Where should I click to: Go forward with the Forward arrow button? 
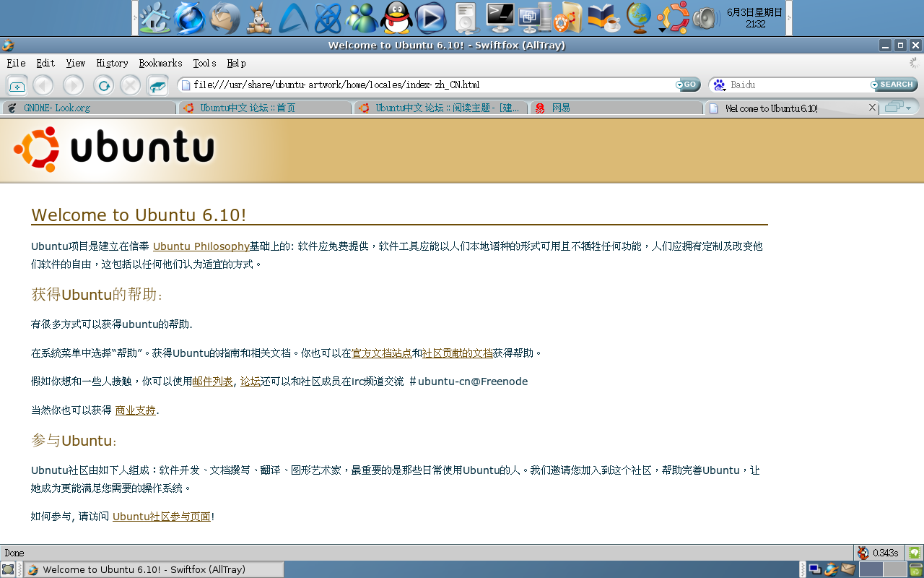tap(73, 85)
